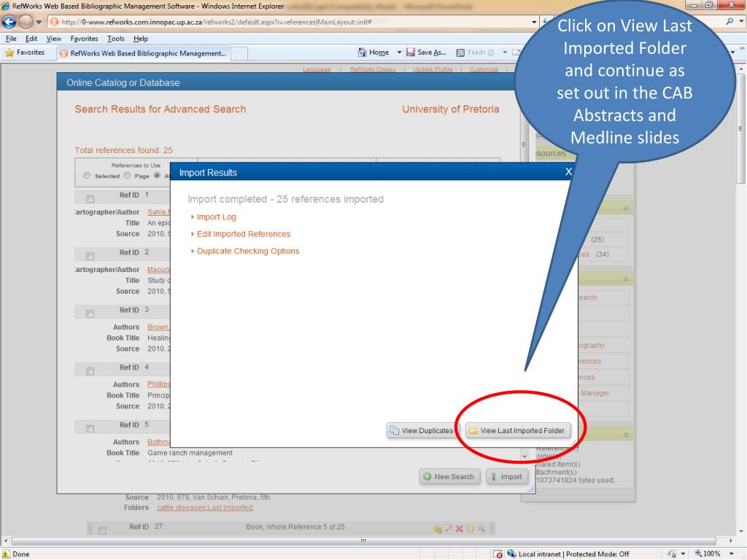The image size is (747, 560).
Task: Click the Favorites star button
Action: [25, 52]
